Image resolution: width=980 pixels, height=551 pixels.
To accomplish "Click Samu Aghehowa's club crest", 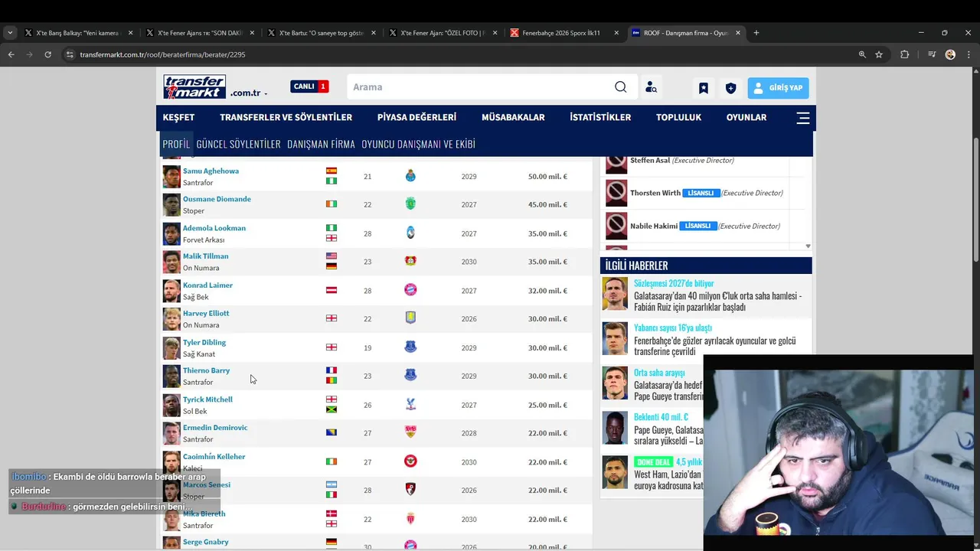I will point(410,176).
